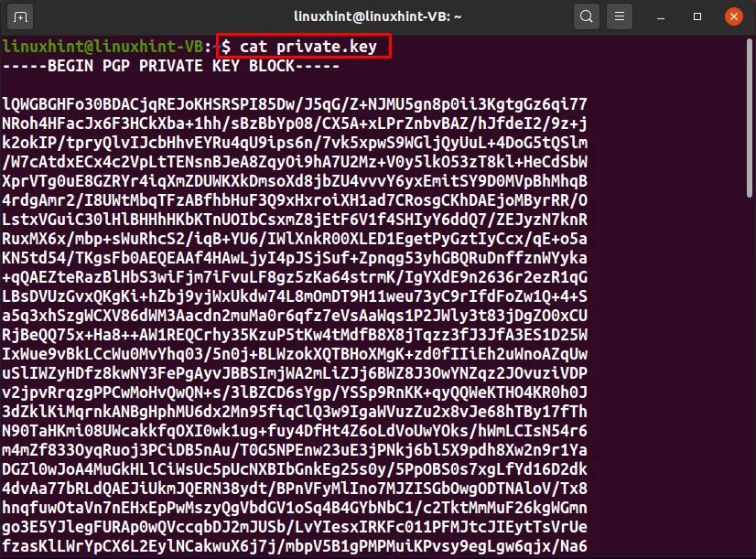The width and height of the screenshot is (756, 559).
Task: Open a new terminal tab
Action: pos(20,16)
